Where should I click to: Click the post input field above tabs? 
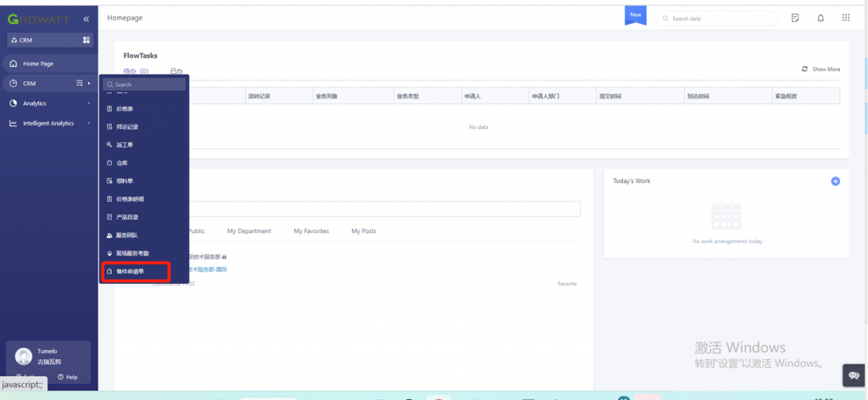[385, 208]
